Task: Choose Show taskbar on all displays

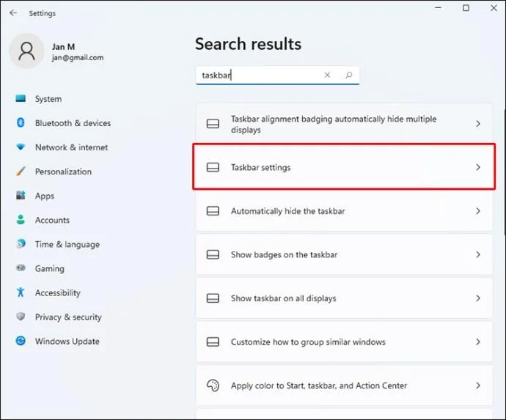Action: pyautogui.click(x=344, y=298)
